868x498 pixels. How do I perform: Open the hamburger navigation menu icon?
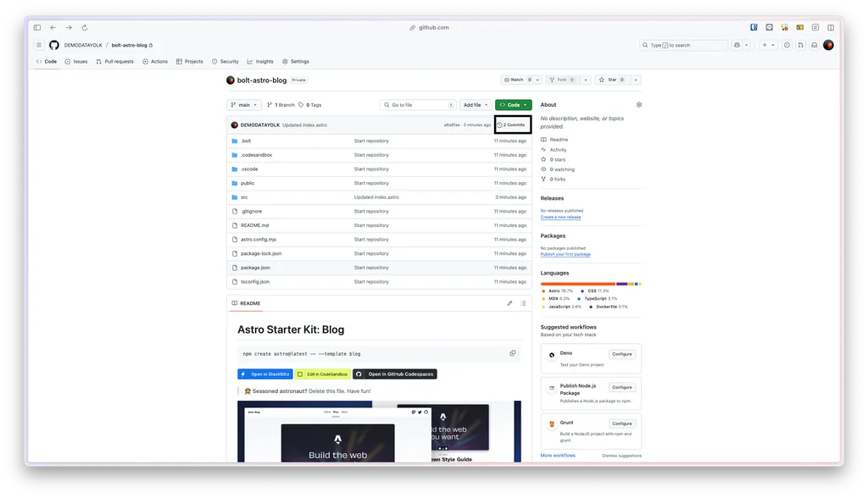tap(39, 45)
